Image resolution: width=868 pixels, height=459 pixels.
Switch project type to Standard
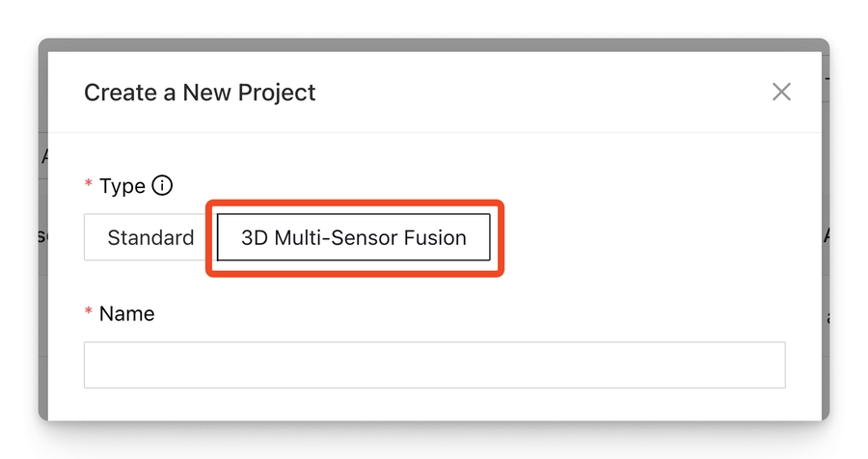click(x=149, y=237)
